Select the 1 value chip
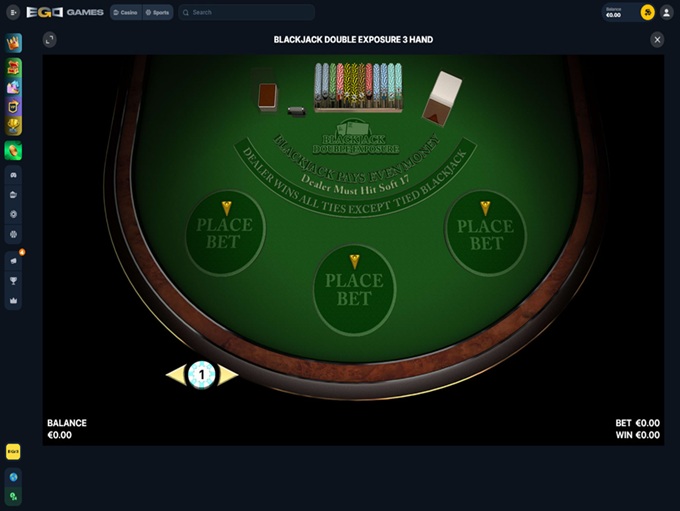Viewport: 680px width, 511px height. [x=202, y=375]
